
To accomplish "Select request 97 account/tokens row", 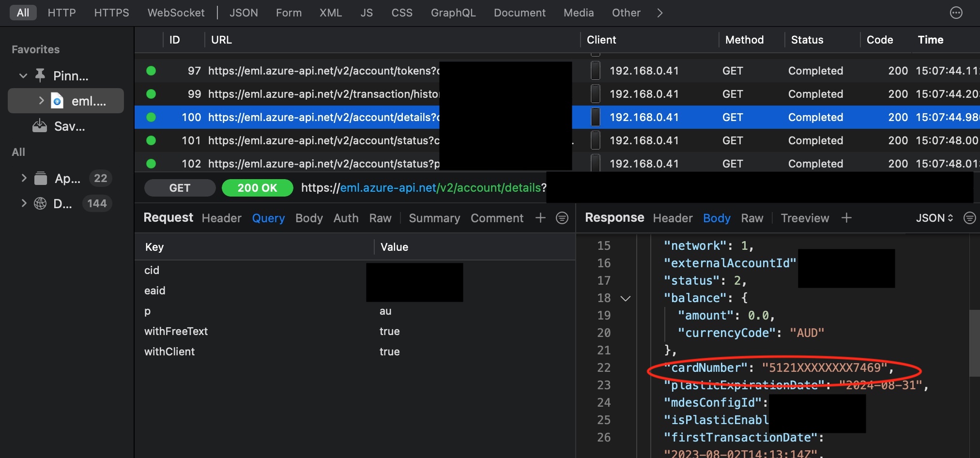I will pyautogui.click(x=557, y=71).
